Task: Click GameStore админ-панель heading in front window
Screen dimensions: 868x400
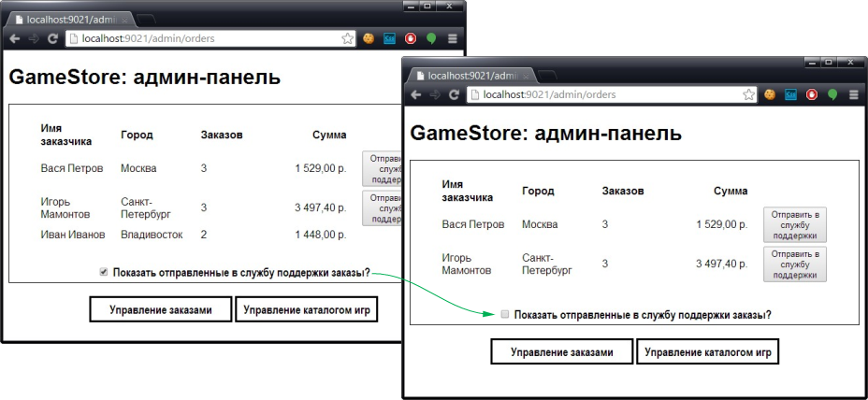Action: [545, 133]
